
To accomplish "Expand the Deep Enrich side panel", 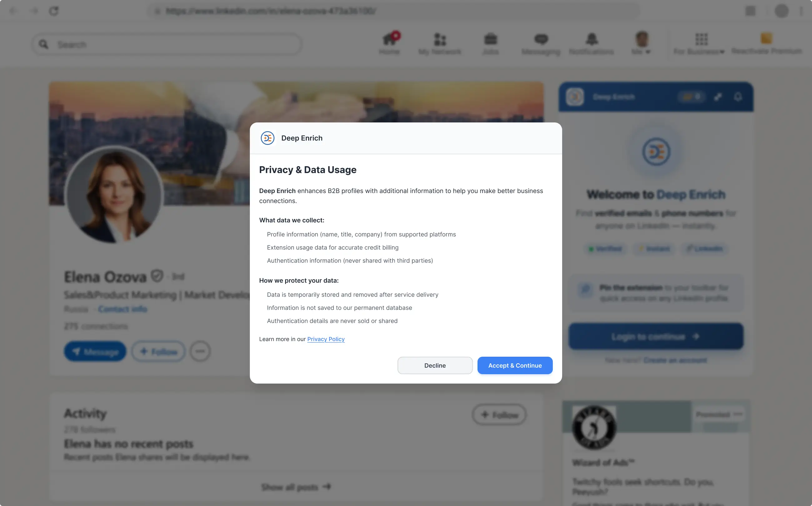I will pos(718,97).
